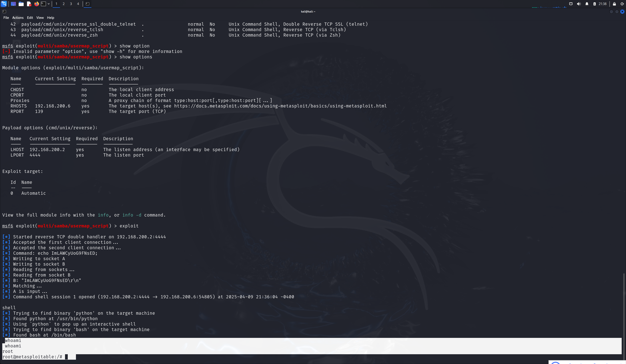
Task: Open the network connection tray icon
Action: coord(571,4)
